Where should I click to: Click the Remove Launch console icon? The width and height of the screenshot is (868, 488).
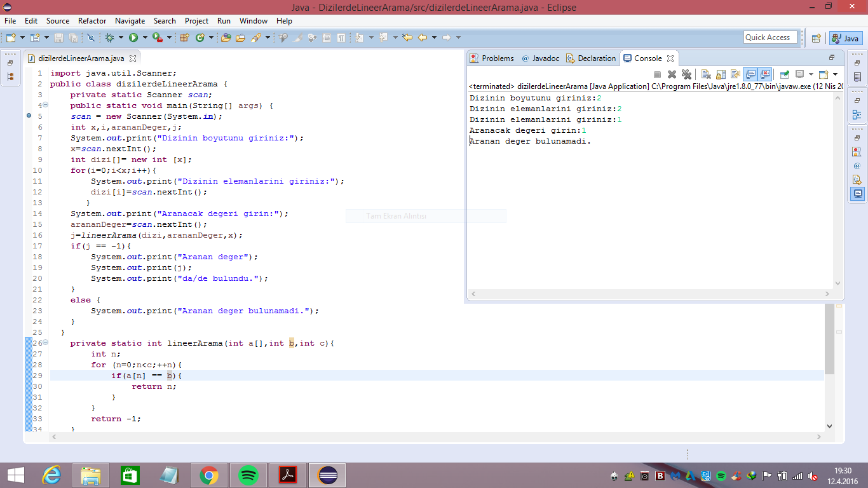672,74
